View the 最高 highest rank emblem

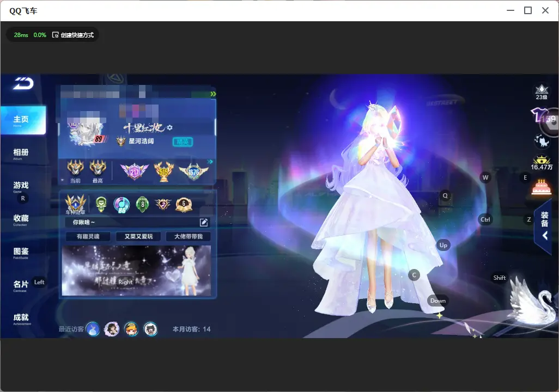[x=98, y=168]
